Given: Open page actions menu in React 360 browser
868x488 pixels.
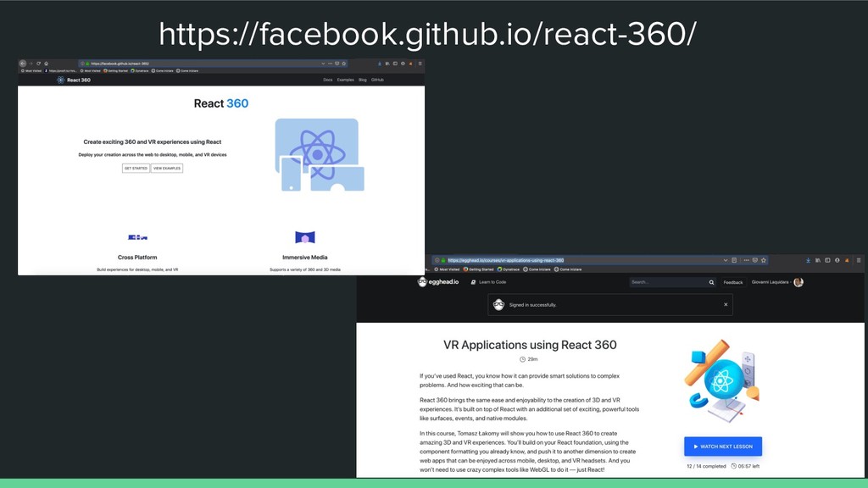Looking at the screenshot, I should [x=330, y=64].
